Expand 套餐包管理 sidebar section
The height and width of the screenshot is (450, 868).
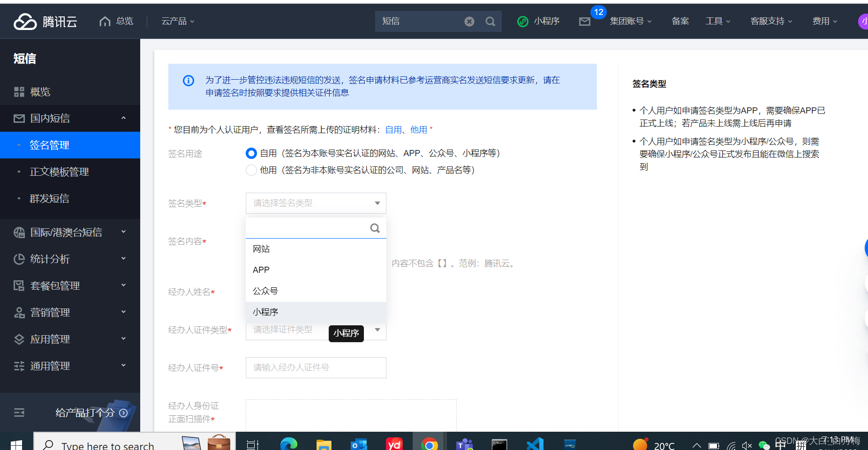[124, 285]
